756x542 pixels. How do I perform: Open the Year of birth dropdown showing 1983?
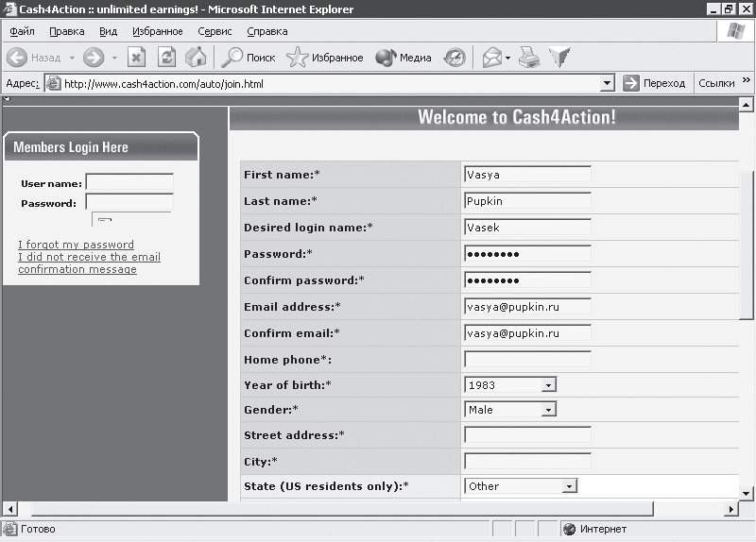point(548,385)
